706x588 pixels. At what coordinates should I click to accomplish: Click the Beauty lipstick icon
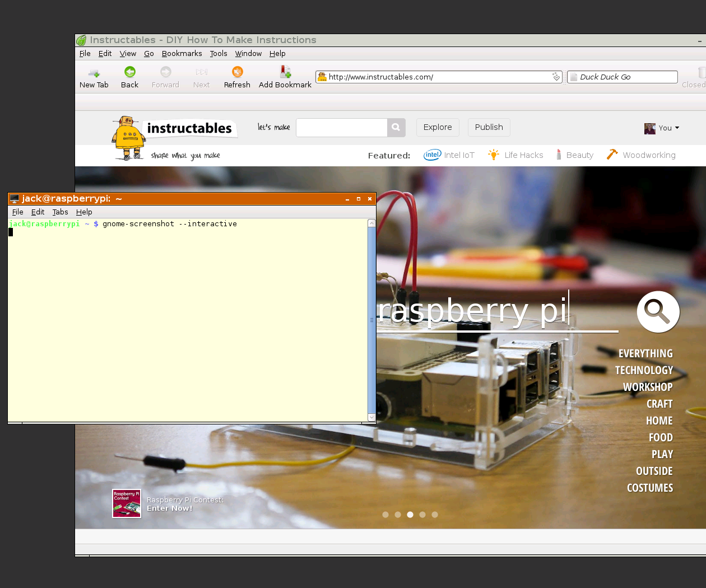point(558,155)
